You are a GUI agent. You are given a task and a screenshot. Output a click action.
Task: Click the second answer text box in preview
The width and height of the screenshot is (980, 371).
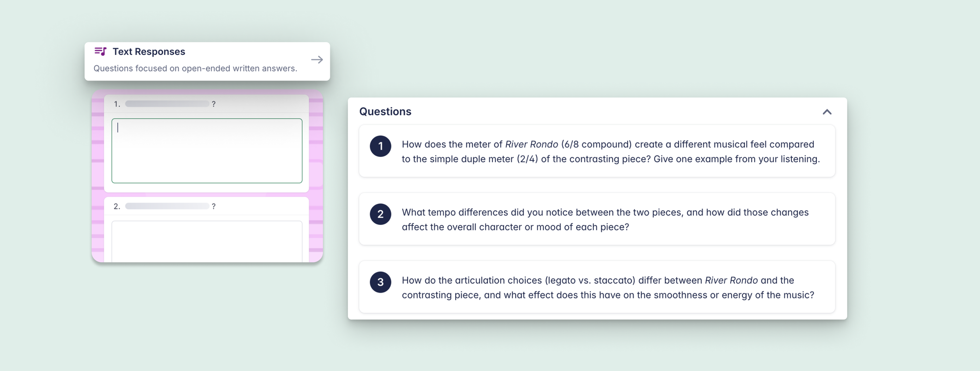tap(207, 241)
